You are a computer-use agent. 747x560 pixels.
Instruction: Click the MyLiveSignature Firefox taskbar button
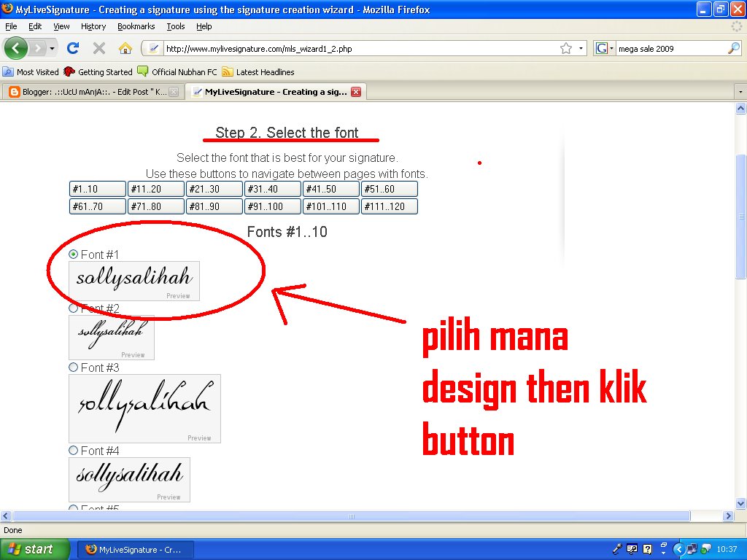tap(136, 550)
